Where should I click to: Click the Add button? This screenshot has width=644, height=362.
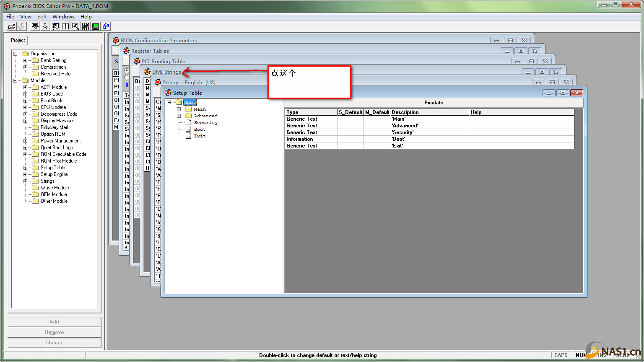54,322
